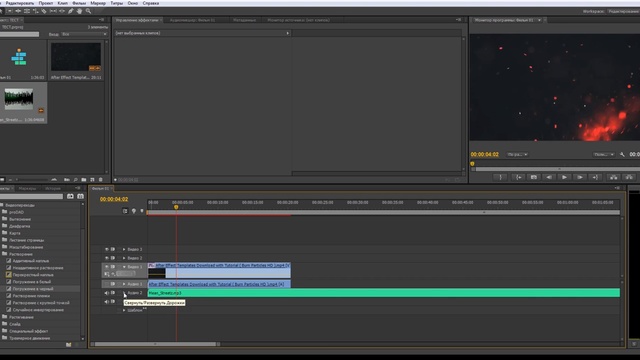The height and width of the screenshot is (360, 640).
Task: Select the Slide tool
Action: coord(62,11)
